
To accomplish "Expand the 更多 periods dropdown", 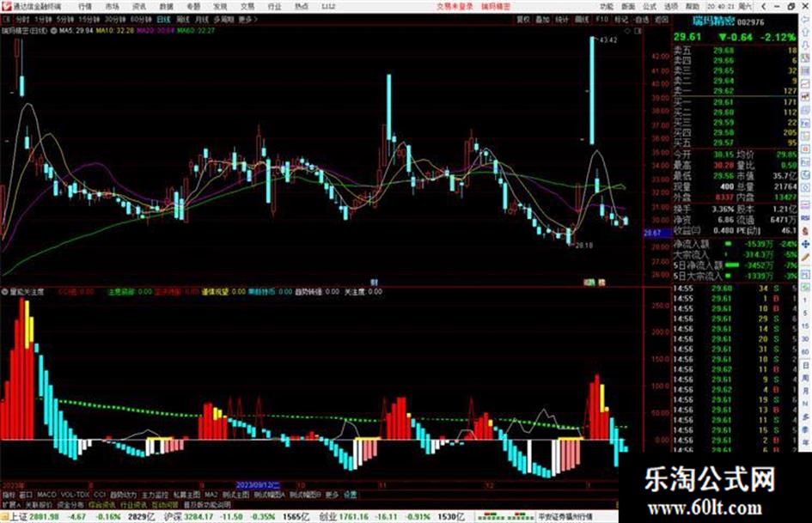I will 247,19.
